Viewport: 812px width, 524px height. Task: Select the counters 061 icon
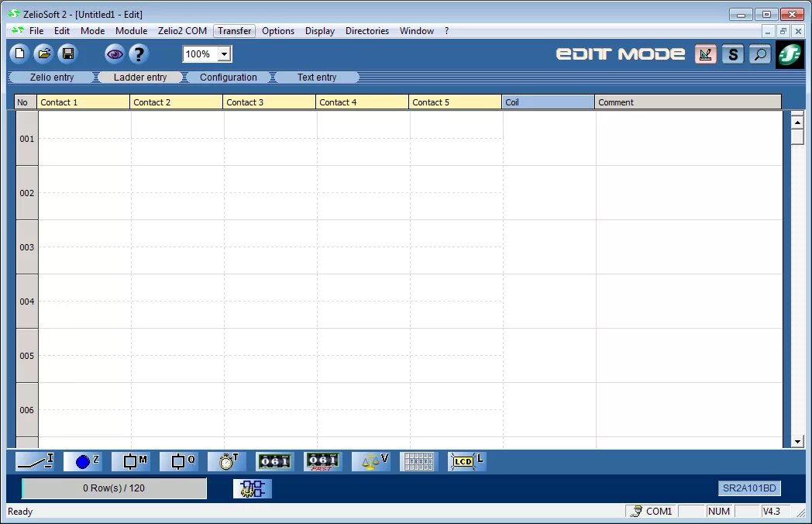tap(275, 461)
